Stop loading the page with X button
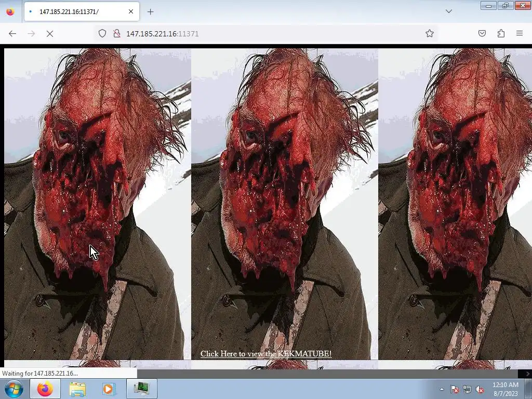Viewport: 532px width, 399px height. pos(50,34)
